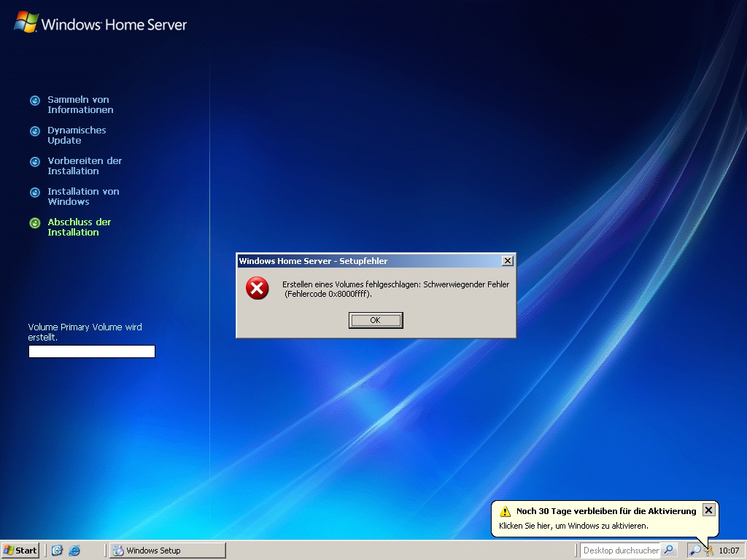Click the 'Vorbereiten der Installation' step bullet
Image resolution: width=747 pixels, height=560 pixels.
(x=35, y=162)
